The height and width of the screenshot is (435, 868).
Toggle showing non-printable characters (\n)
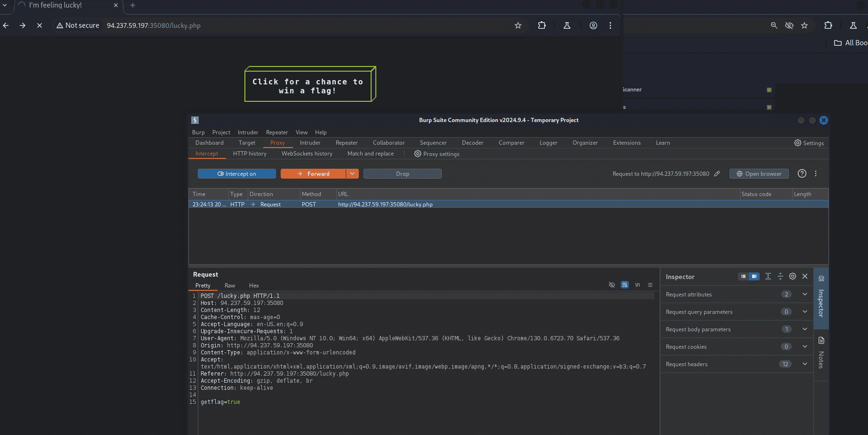tap(637, 285)
